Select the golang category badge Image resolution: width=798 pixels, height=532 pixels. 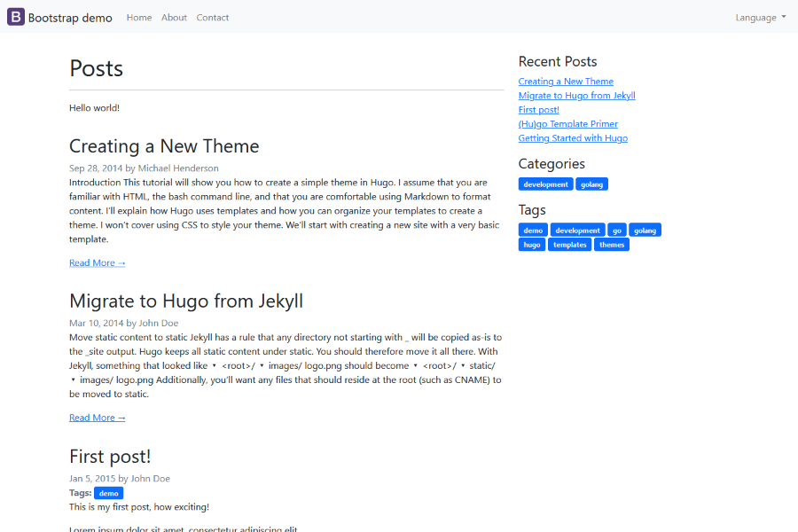pos(591,184)
